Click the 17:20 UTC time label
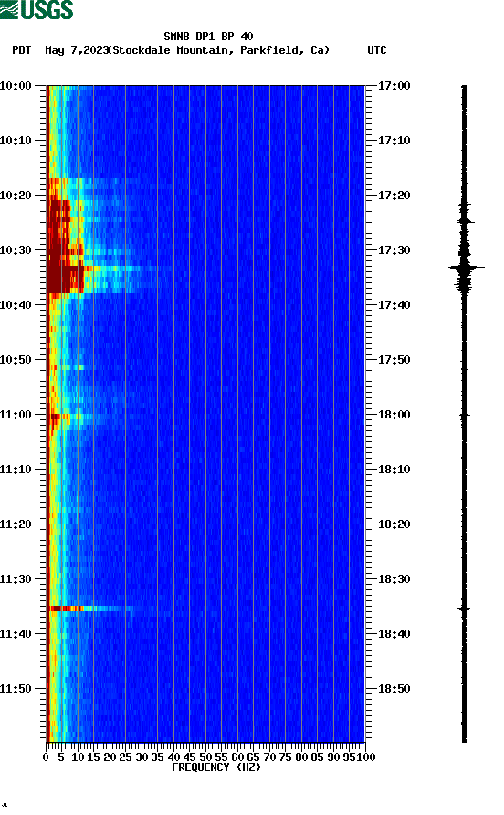504x815 pixels. click(x=394, y=196)
